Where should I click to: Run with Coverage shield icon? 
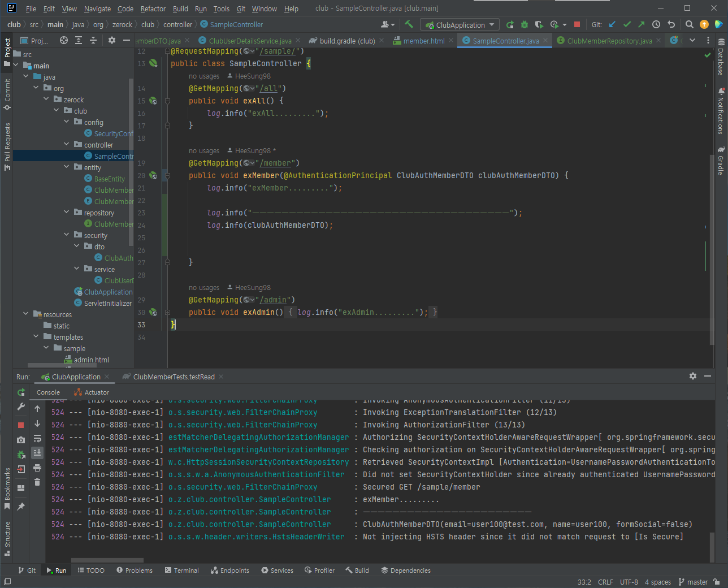539,24
